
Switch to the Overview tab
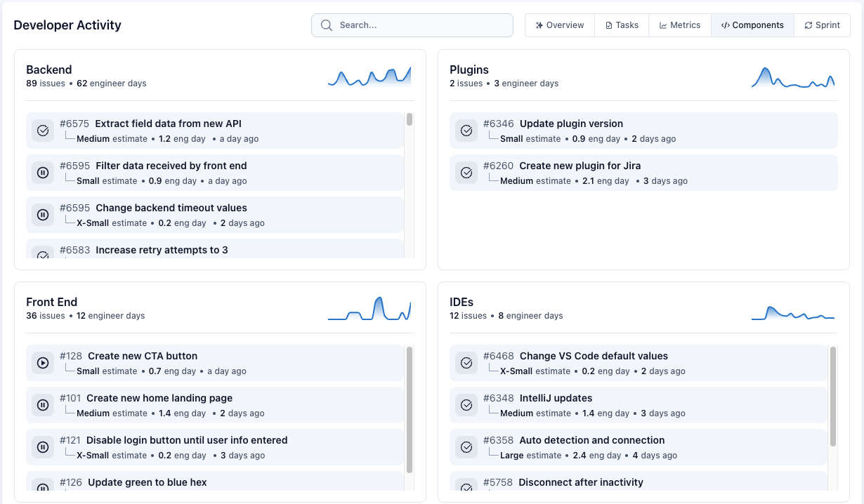559,25
